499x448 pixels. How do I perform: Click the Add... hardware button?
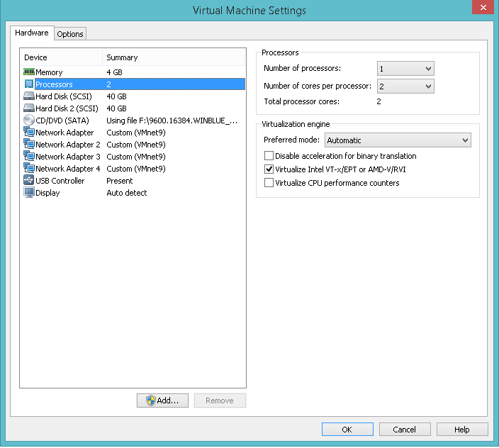coord(162,401)
